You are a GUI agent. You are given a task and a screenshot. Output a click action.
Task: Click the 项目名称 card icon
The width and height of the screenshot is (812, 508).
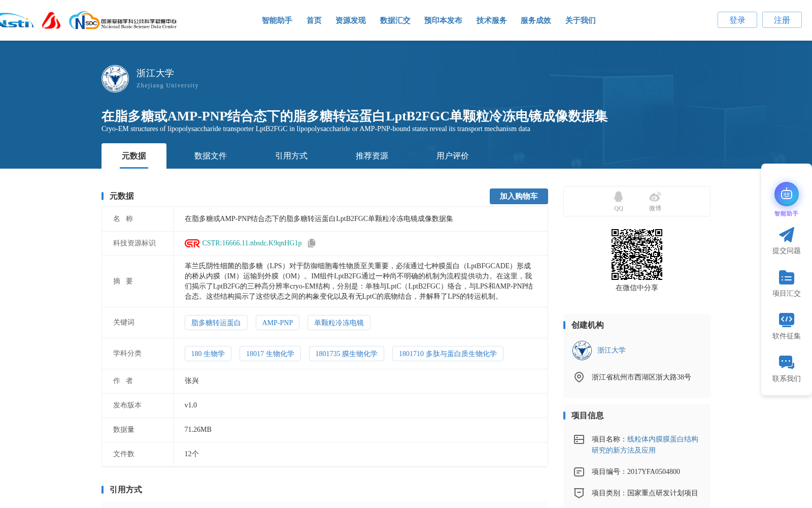(579, 439)
